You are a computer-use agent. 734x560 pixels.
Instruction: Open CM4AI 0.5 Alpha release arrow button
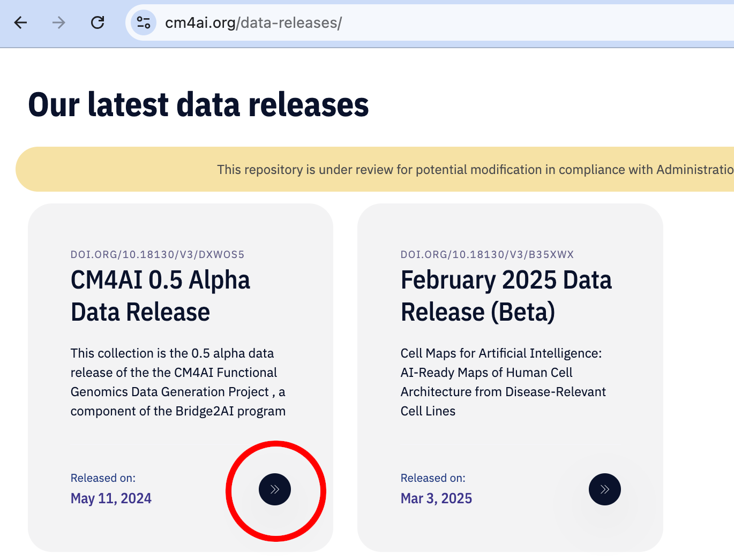tap(275, 489)
